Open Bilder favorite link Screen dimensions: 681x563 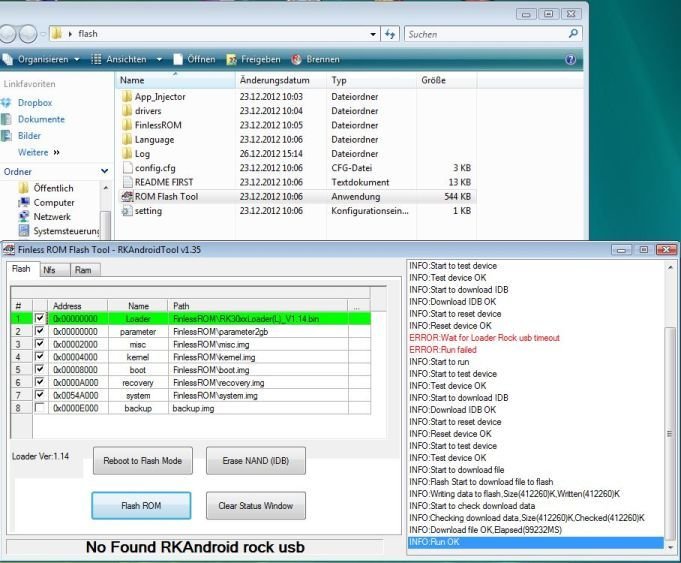pyautogui.click(x=29, y=136)
